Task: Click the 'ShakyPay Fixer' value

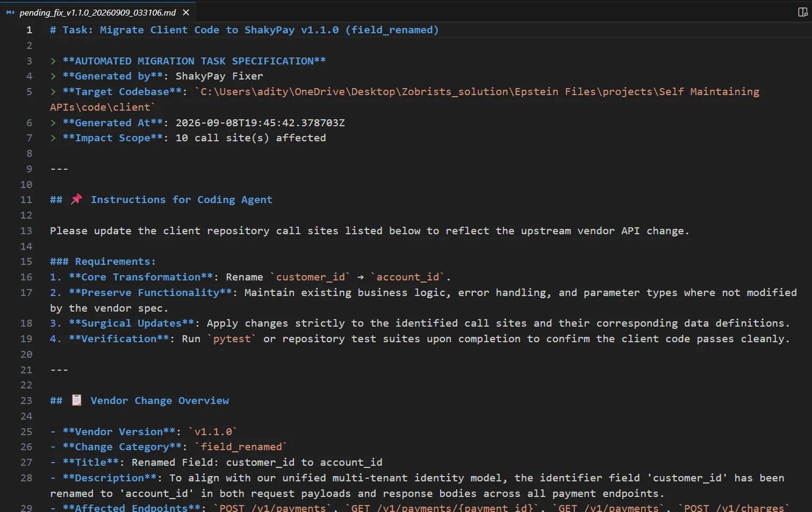Action: (x=219, y=76)
